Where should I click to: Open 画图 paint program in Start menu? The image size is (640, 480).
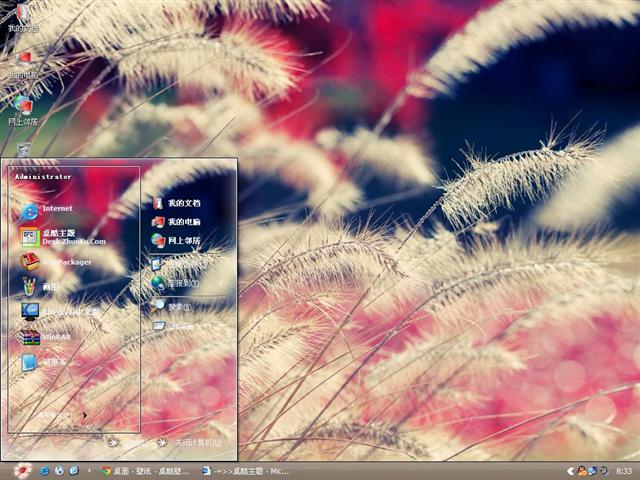(x=40, y=287)
